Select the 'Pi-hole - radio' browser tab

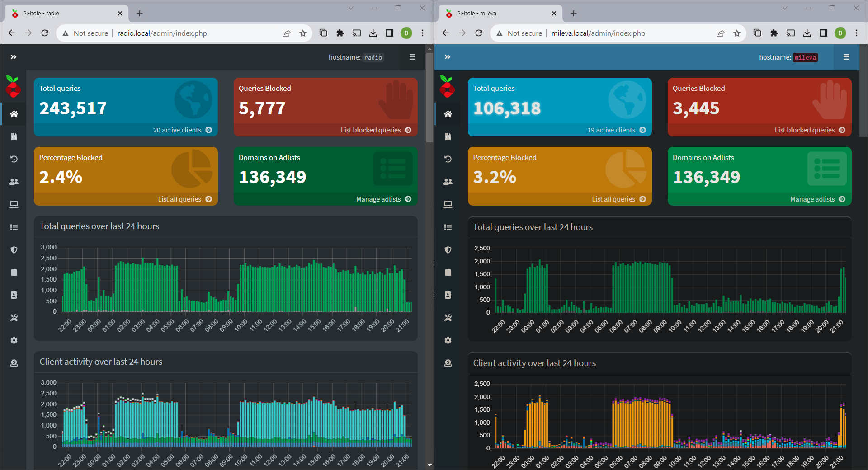point(66,14)
